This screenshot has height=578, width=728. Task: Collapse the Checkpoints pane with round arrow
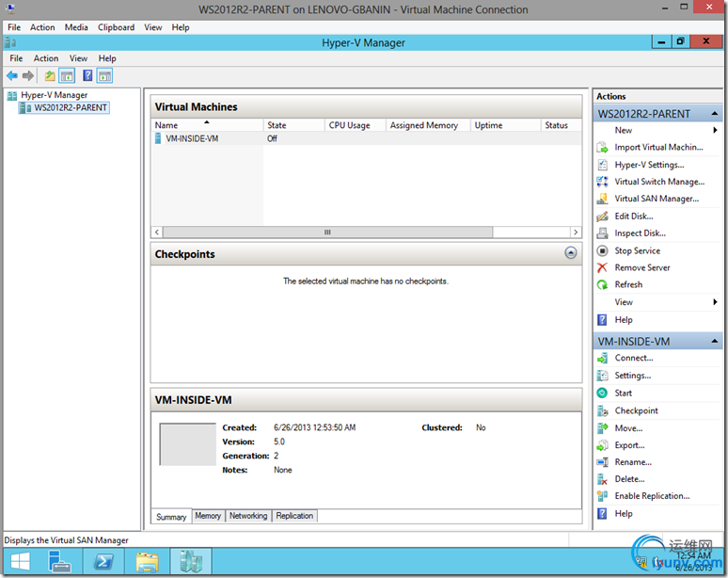pos(571,253)
